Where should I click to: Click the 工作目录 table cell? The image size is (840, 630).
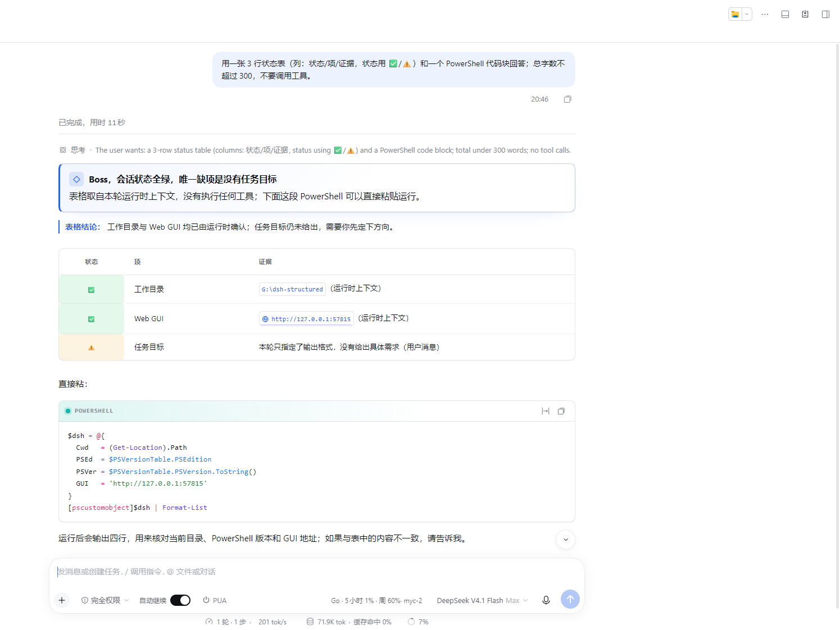[x=149, y=289]
